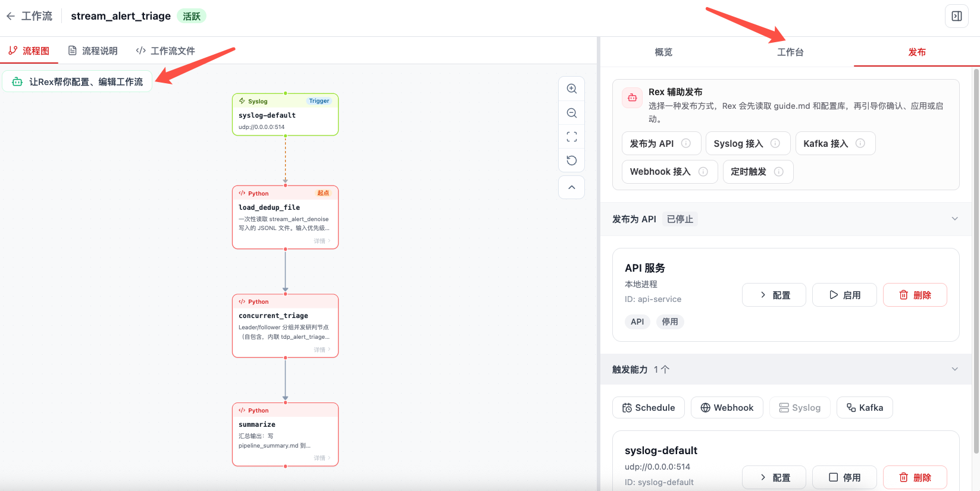The height and width of the screenshot is (491, 980).
Task: Open the 工作台 tab
Action: tap(790, 52)
